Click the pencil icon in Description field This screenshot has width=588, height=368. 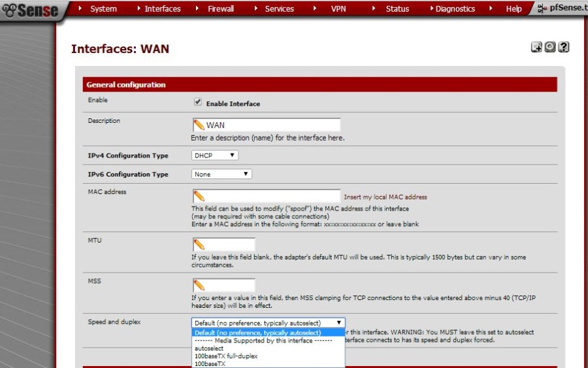coord(199,125)
